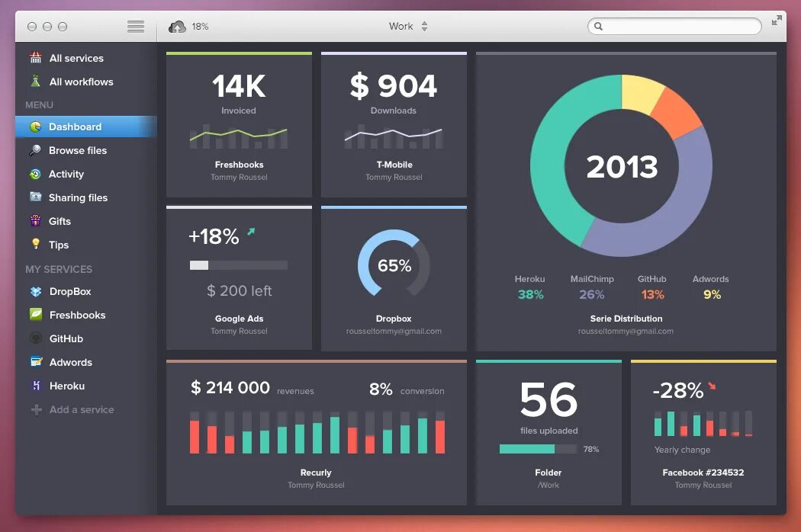The width and height of the screenshot is (801, 532).
Task: Click the 2013 donut chart center
Action: coord(622,167)
